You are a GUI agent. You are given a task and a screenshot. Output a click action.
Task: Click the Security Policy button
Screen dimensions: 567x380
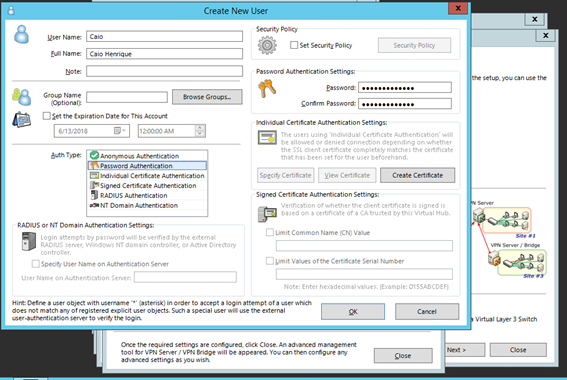point(414,45)
